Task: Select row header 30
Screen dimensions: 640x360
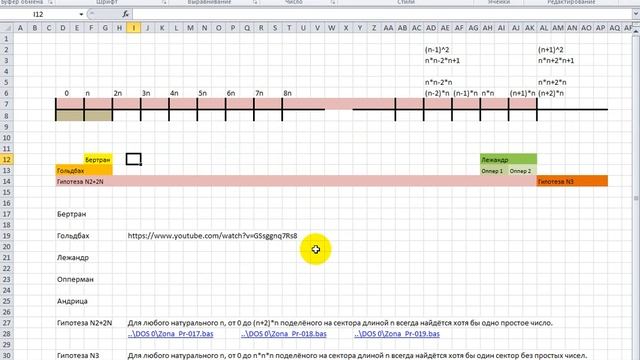Action: click(x=7, y=356)
